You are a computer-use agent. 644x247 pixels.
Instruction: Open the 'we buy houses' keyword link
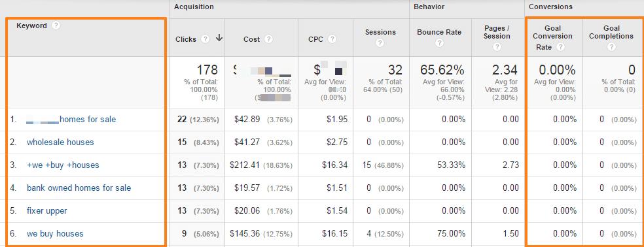(x=55, y=234)
